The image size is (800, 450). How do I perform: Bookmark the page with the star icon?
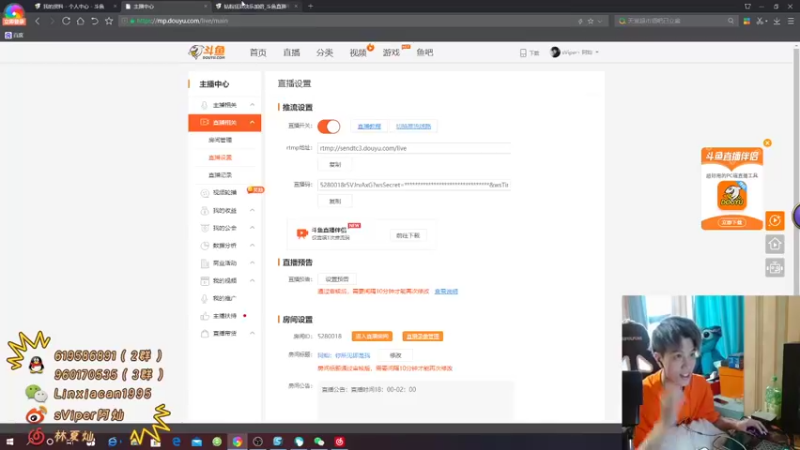pos(109,21)
